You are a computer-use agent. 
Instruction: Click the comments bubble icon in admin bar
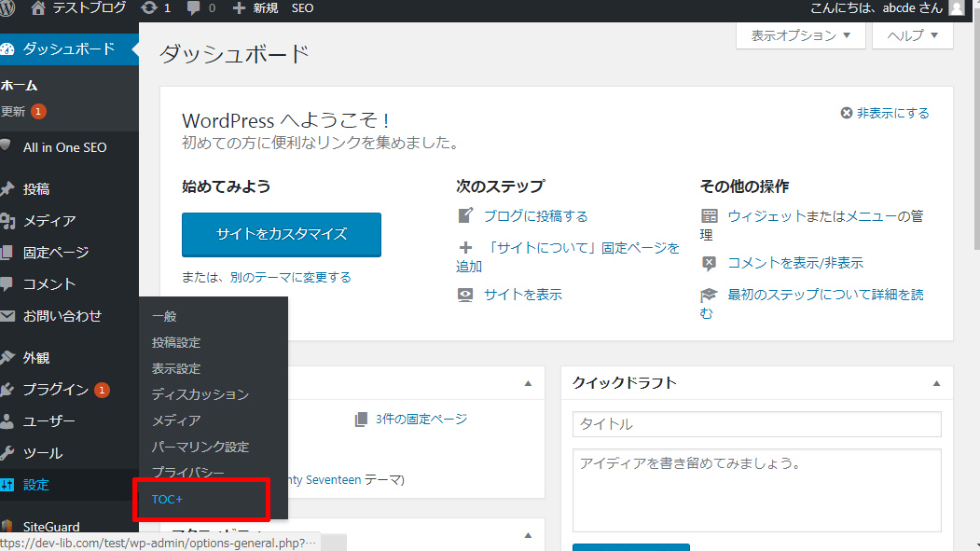(195, 8)
